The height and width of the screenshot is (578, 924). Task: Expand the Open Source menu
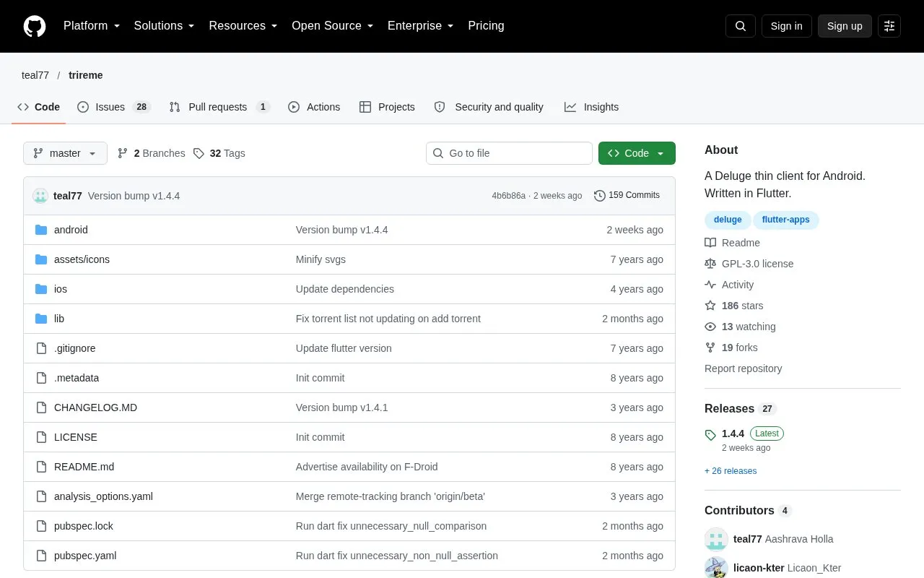coord(333,26)
